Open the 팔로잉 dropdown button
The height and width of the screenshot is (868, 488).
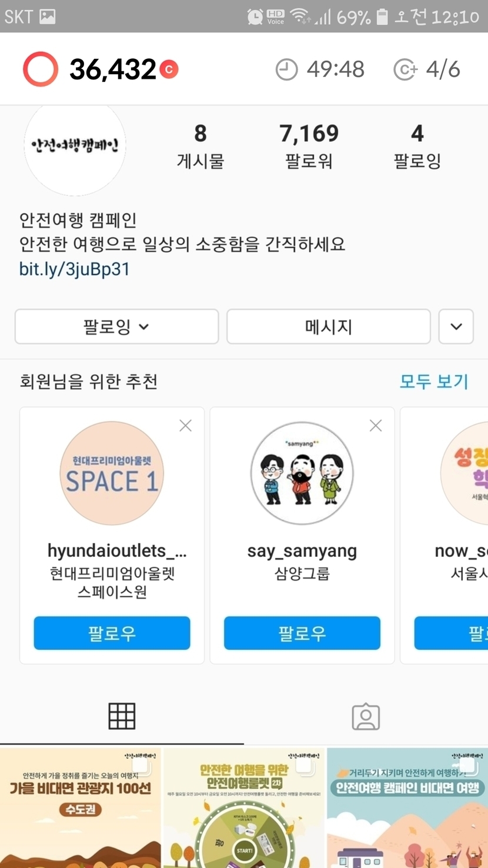(x=116, y=326)
